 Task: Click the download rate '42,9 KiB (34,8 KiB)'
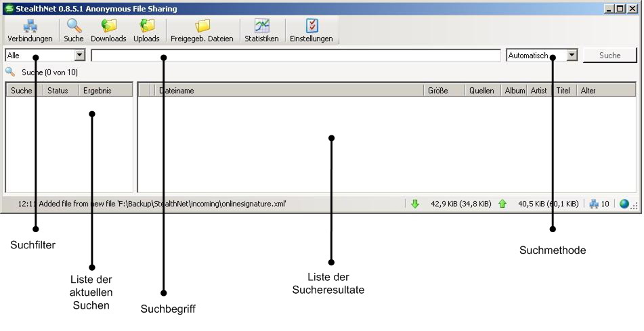(x=460, y=204)
